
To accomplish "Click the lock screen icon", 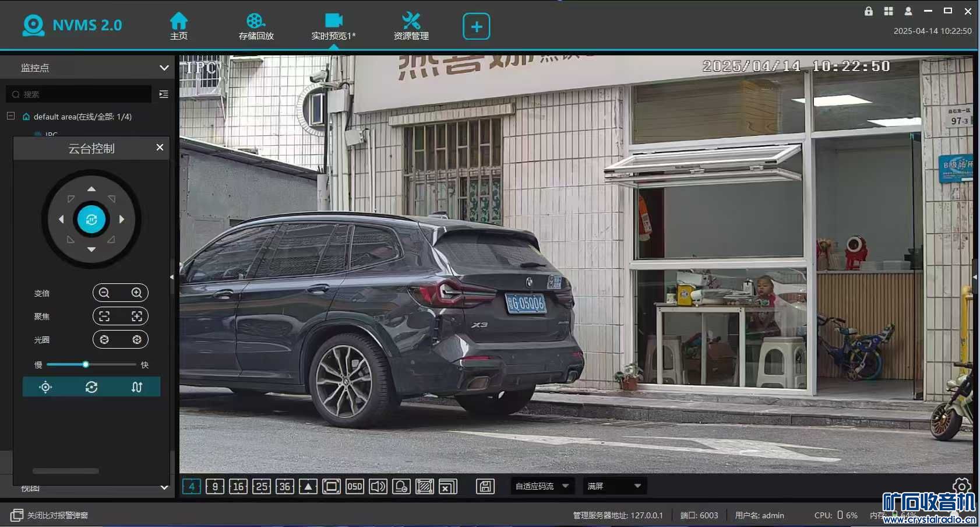I will pyautogui.click(x=869, y=11).
